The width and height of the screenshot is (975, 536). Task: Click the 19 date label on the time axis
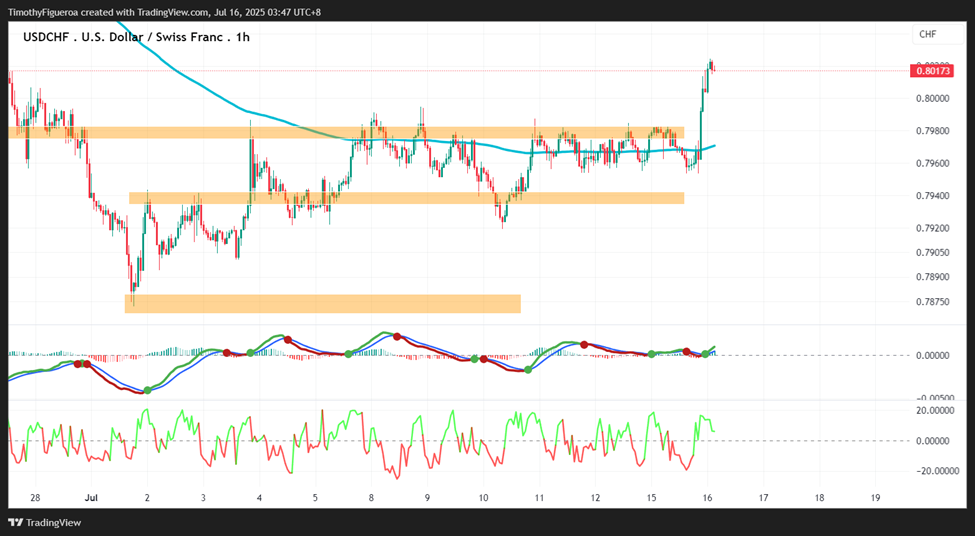(x=876, y=497)
